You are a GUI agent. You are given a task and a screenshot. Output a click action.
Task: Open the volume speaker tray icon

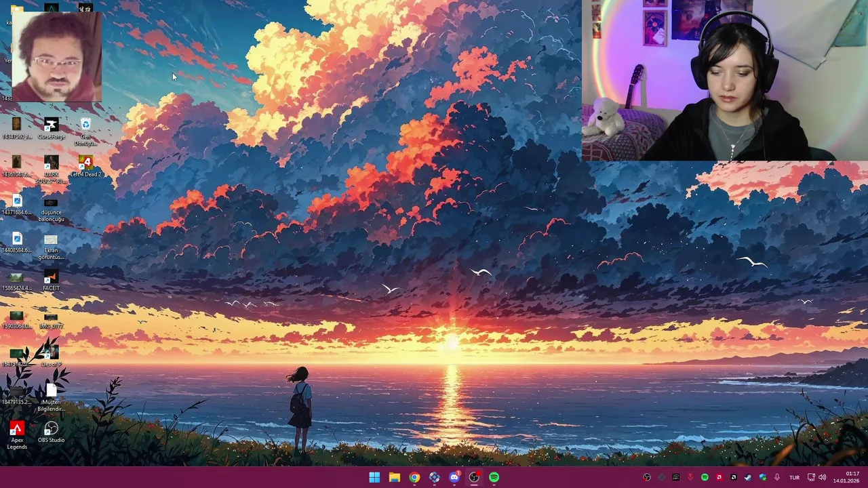coord(822,477)
